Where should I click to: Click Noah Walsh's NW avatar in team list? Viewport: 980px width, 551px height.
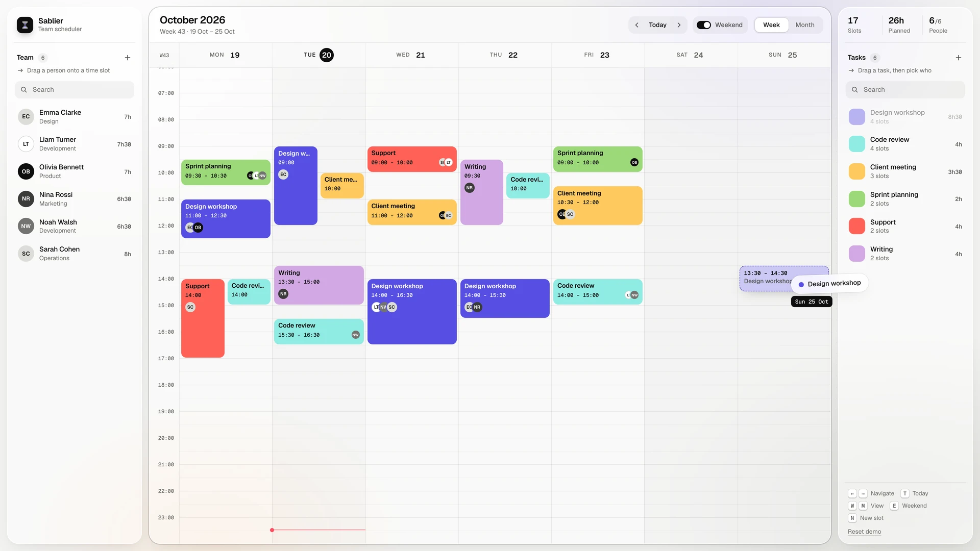point(26,227)
